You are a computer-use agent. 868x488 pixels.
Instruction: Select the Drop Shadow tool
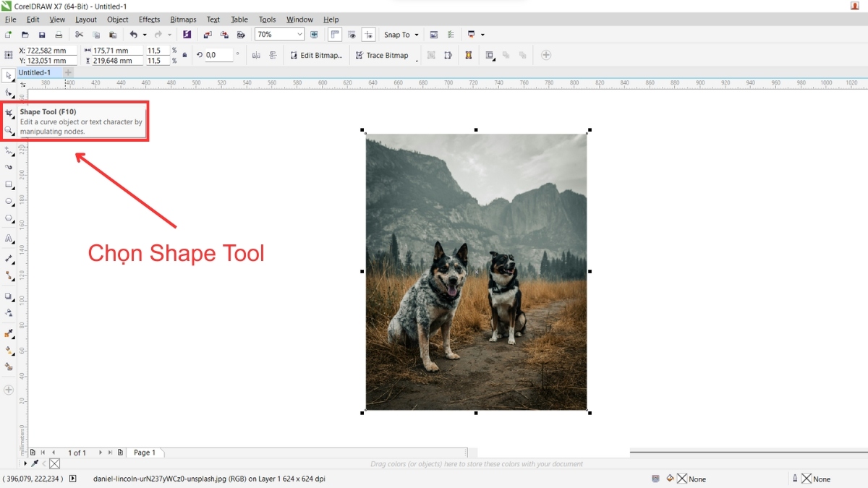tap(9, 296)
